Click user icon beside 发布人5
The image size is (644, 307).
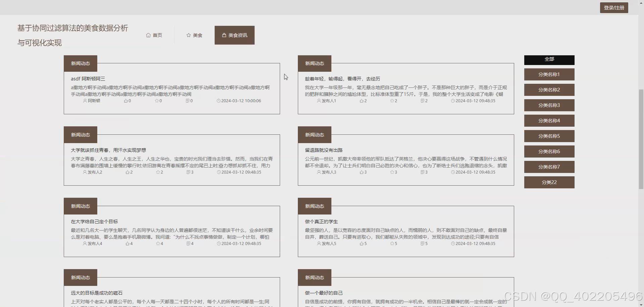[319, 244]
